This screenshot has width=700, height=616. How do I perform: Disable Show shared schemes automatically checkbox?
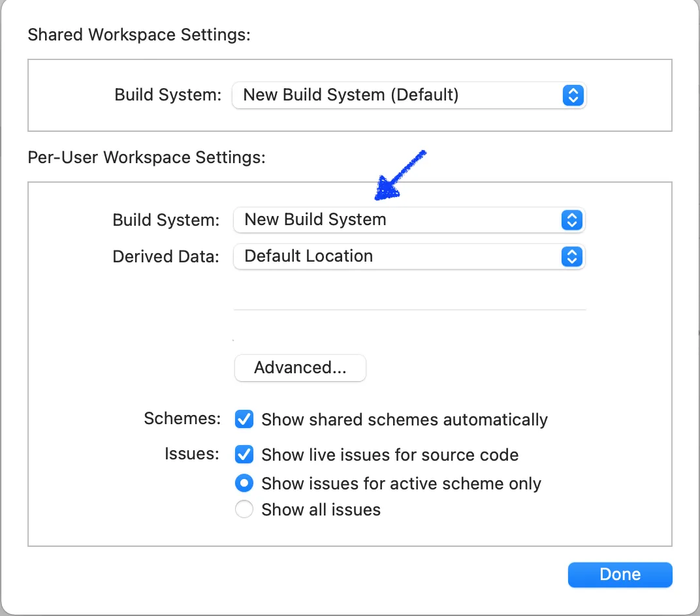pyautogui.click(x=244, y=419)
